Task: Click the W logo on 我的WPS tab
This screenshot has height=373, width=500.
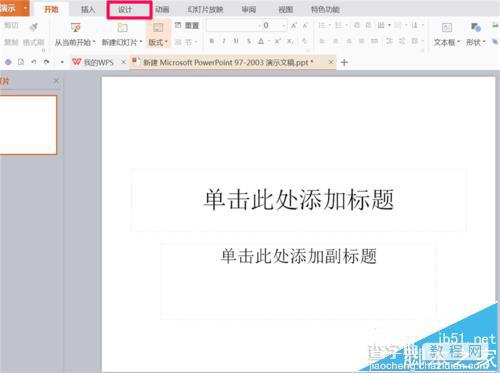Action: 77,62
